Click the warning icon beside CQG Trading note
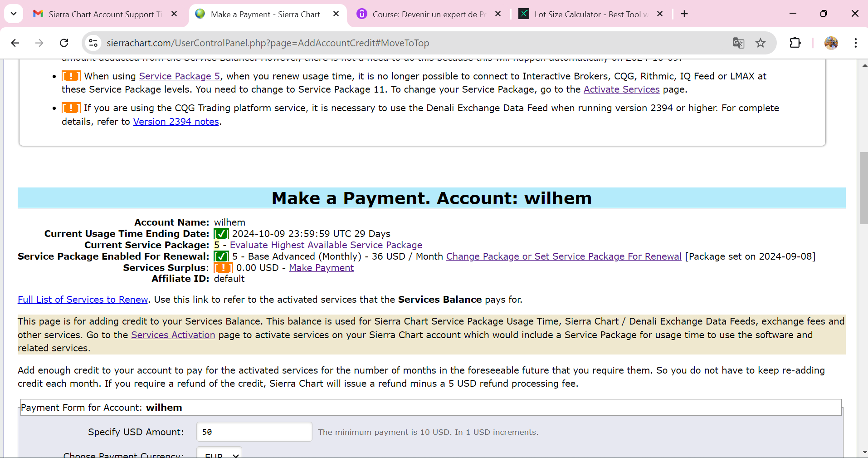 (71, 108)
